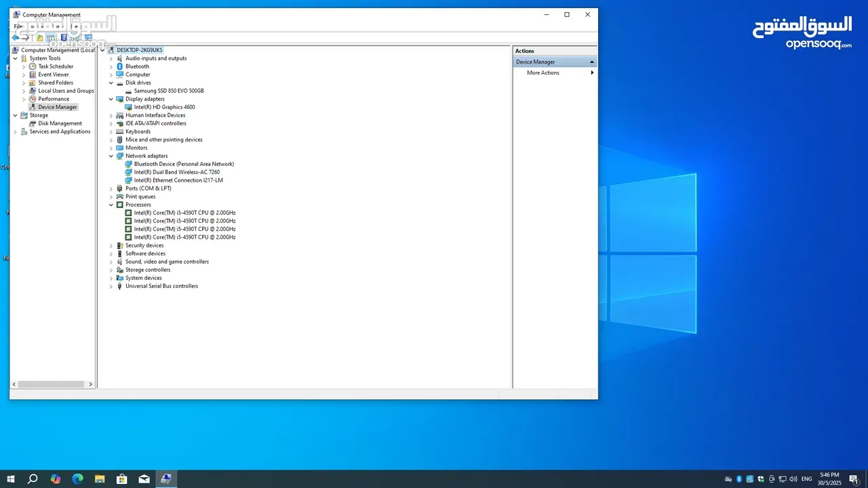Collapse the Processors category
This screenshot has height=488, width=868.
(111, 205)
